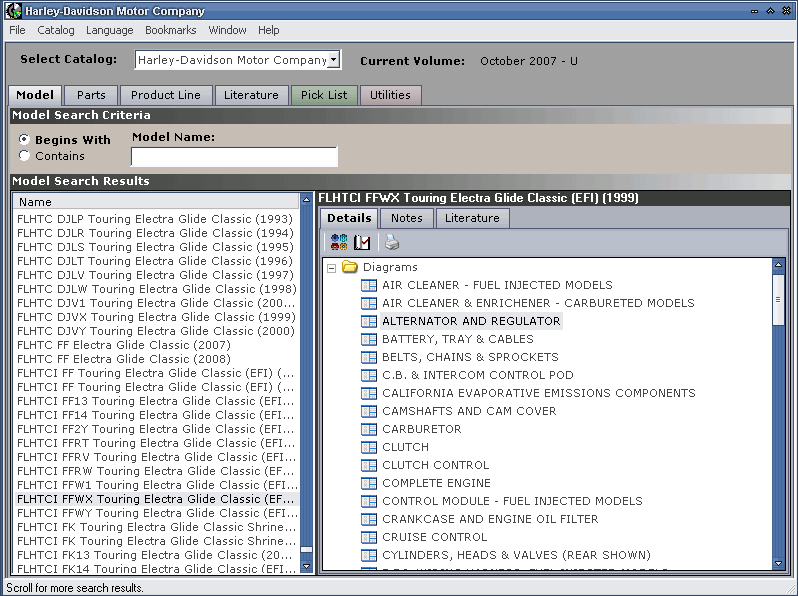
Task: Click diagram icon beside BATTERY, TRAY & CABLES
Action: [x=369, y=339]
